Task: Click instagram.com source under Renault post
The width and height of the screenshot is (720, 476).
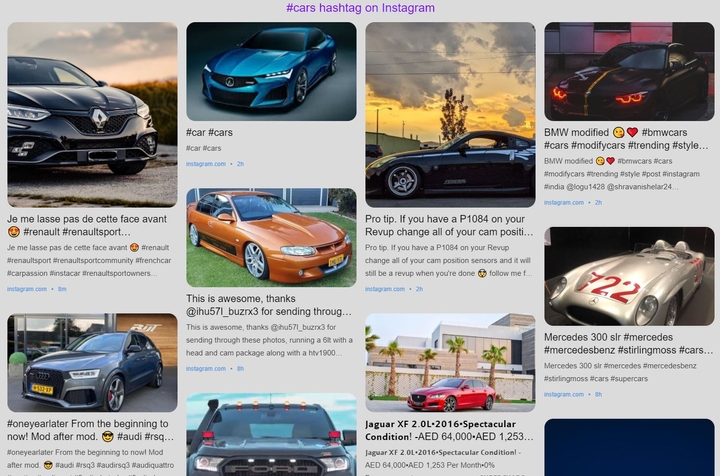Action: (27, 289)
